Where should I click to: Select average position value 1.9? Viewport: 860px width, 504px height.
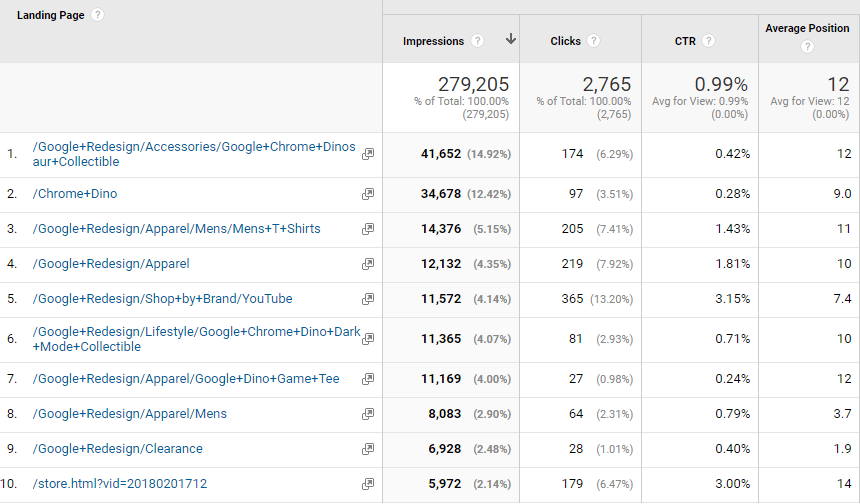(842, 449)
